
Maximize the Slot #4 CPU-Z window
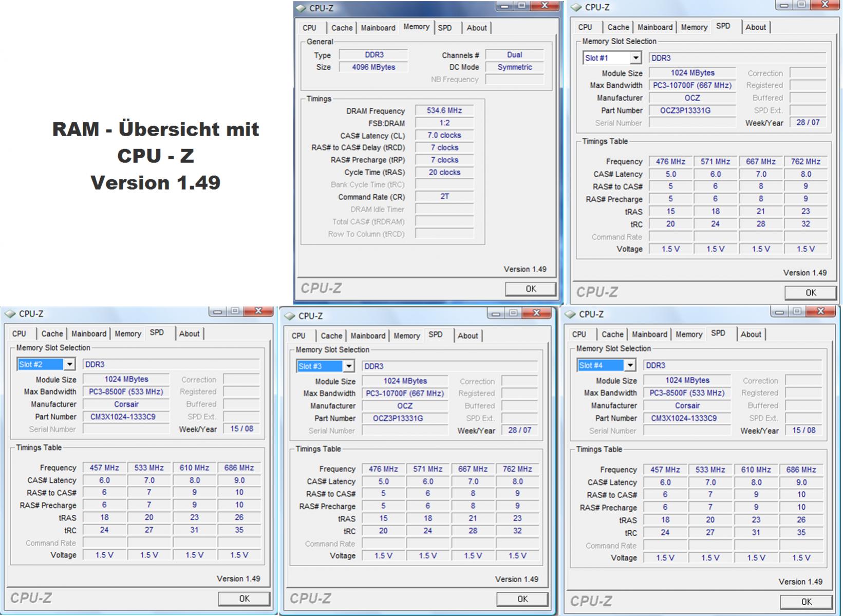tap(797, 311)
